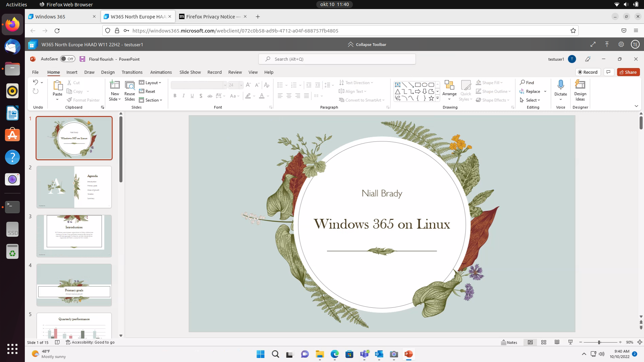Click the Dictate microphone icon
Viewport: 644px width, 362px height.
pyautogui.click(x=560, y=84)
